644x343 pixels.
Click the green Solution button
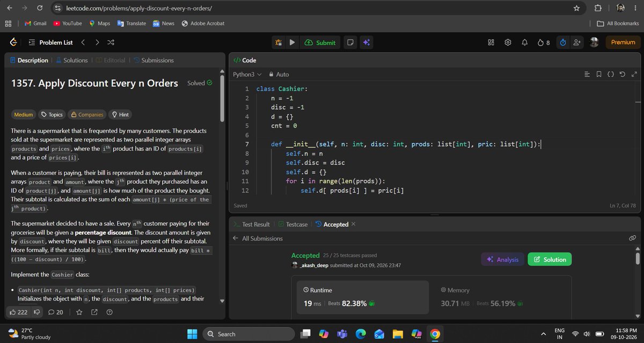point(550,259)
